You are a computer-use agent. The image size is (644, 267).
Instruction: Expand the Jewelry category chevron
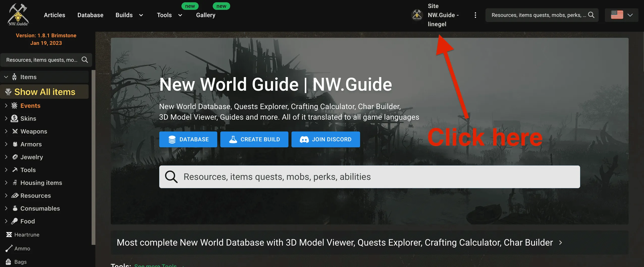pyautogui.click(x=6, y=157)
